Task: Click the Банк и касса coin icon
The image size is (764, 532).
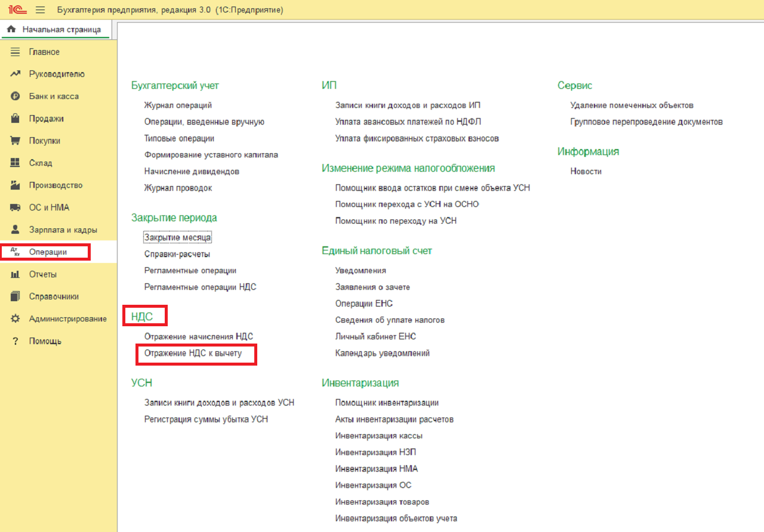Action: 16,96
